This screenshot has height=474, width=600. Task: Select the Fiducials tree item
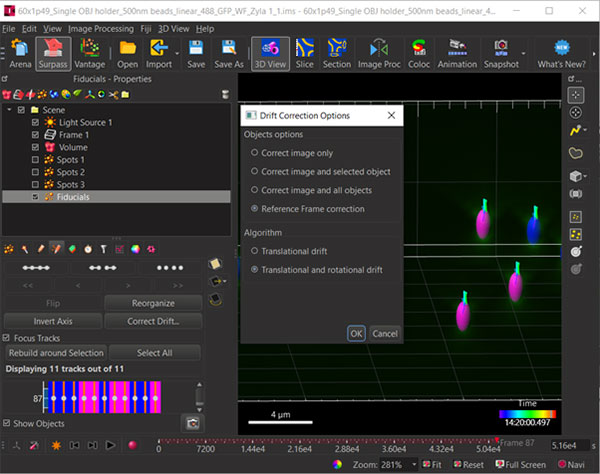(x=116, y=197)
